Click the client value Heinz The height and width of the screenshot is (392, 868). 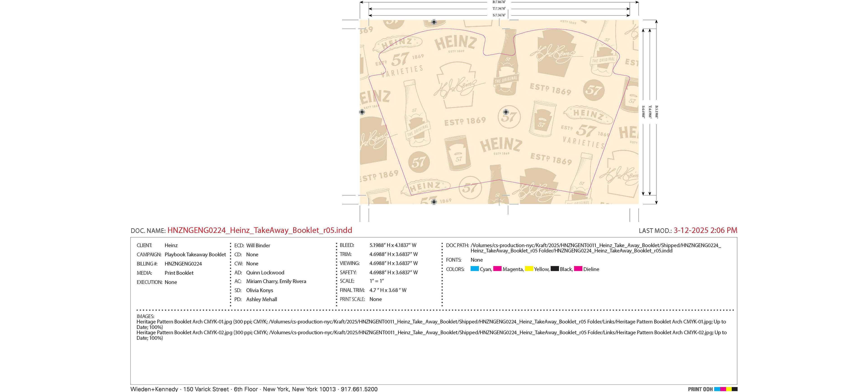[171, 246]
